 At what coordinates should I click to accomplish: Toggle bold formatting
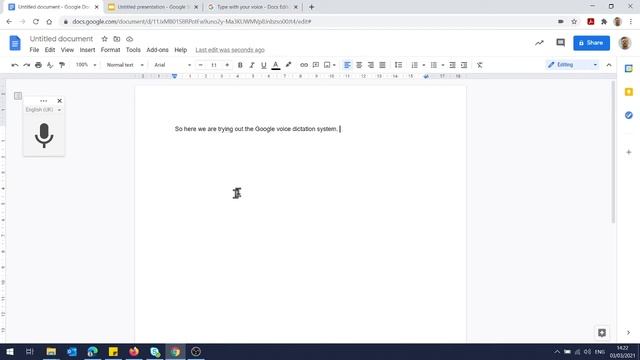pos(240,65)
